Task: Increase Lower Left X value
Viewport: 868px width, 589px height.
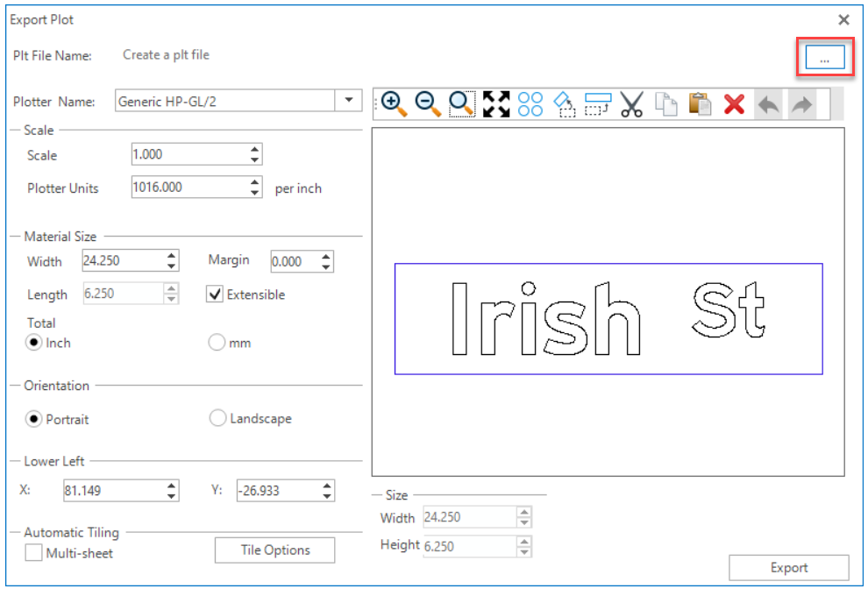Action: click(x=172, y=485)
